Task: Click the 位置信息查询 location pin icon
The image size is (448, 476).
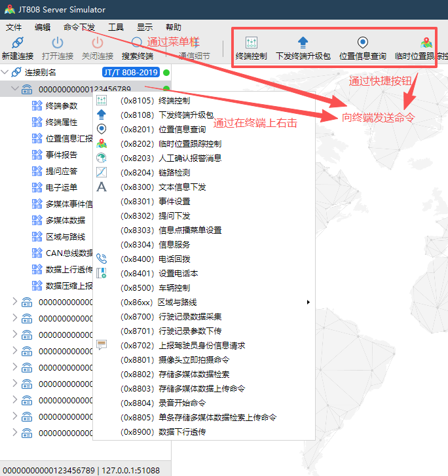Action: (x=362, y=43)
